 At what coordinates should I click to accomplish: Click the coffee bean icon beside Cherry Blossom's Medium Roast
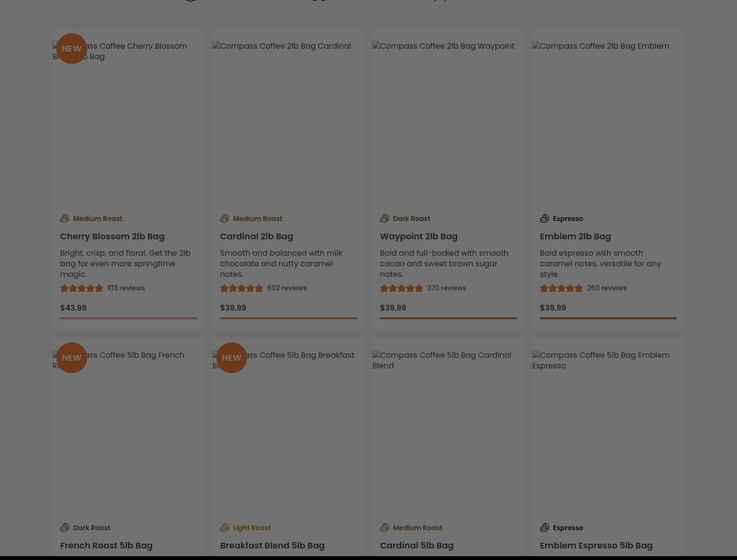[x=65, y=218]
